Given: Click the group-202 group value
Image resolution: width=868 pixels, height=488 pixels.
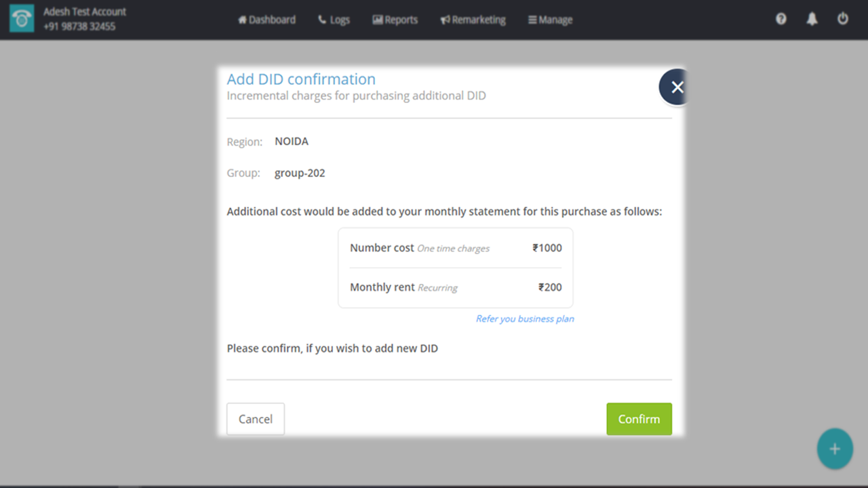Looking at the screenshot, I should tap(300, 173).
